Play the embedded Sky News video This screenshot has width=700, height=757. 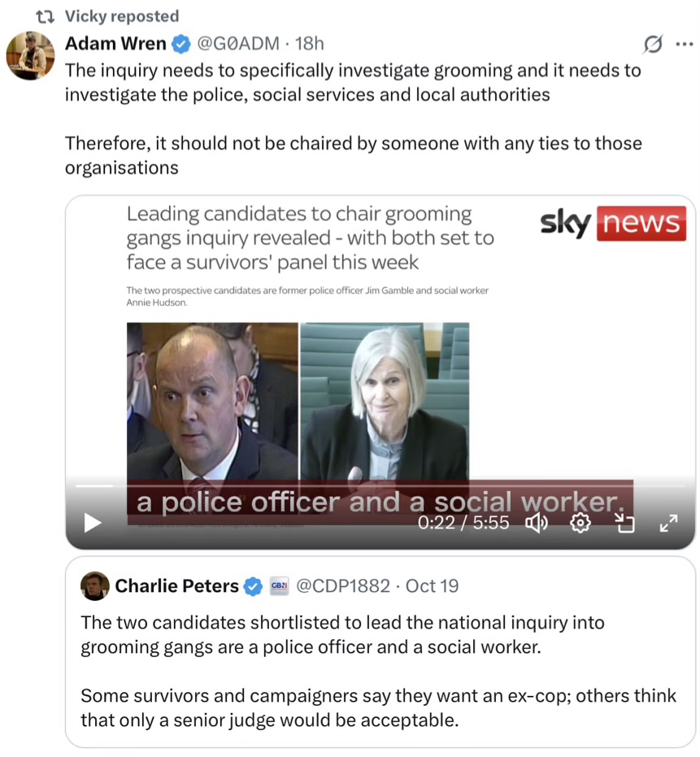92,522
